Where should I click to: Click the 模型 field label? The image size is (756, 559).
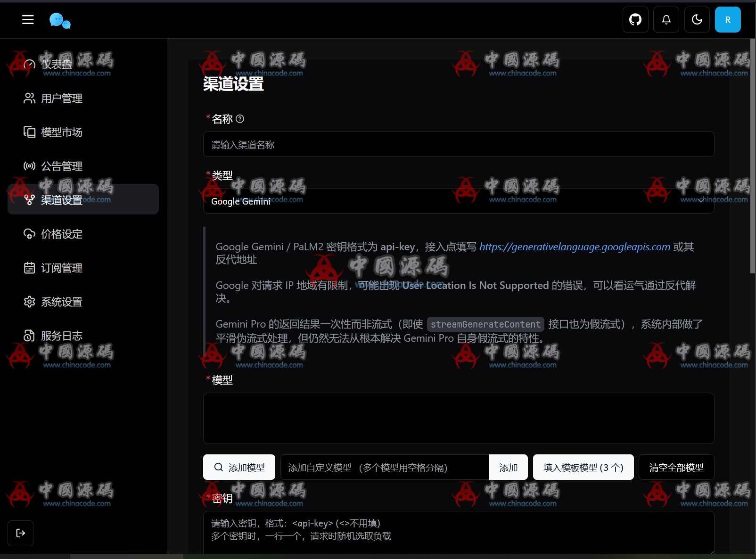(222, 380)
